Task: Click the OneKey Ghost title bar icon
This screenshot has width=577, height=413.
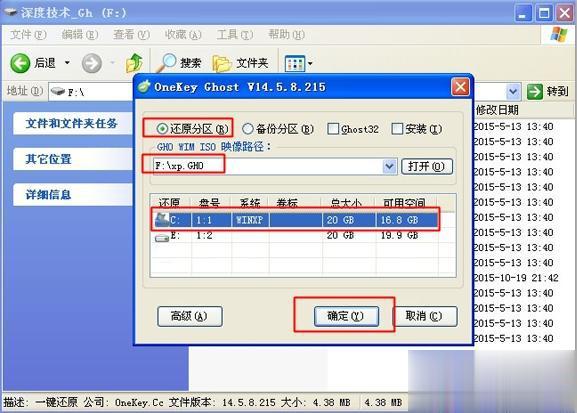Action: [x=144, y=87]
